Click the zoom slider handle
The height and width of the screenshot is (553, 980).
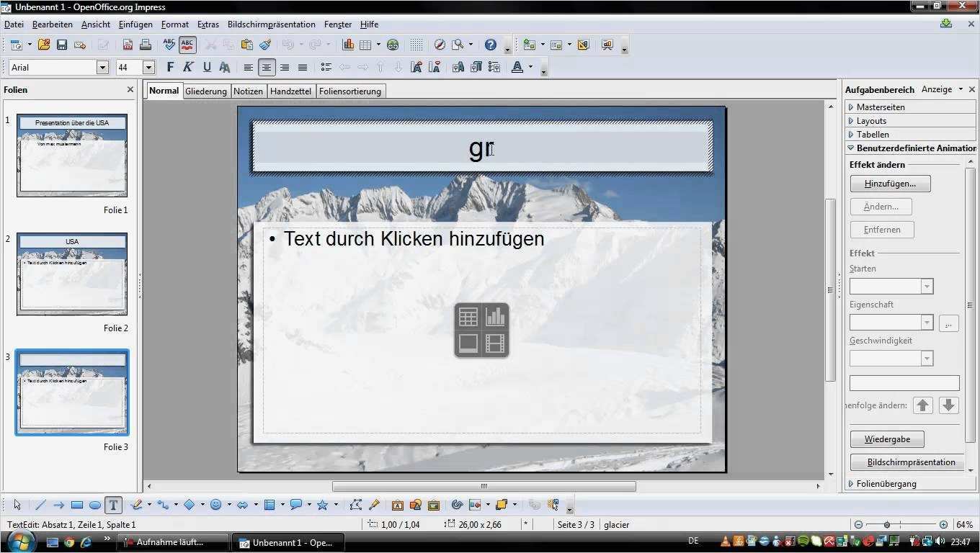[887, 525]
